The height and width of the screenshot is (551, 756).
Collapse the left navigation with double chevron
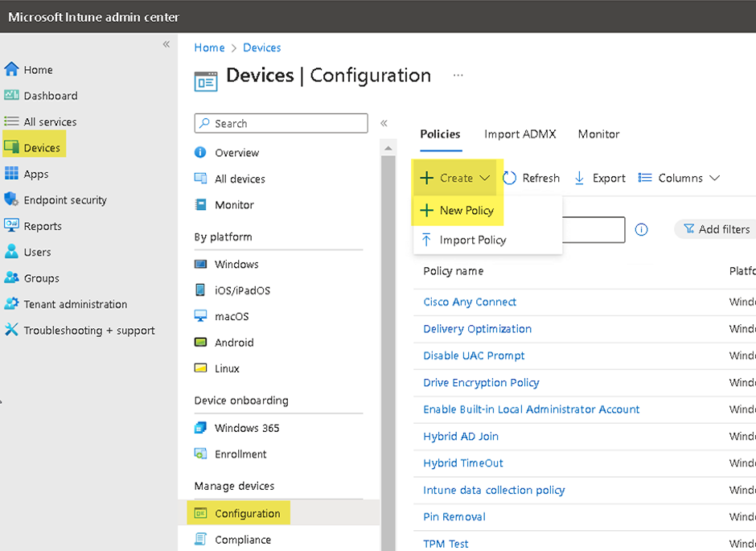(166, 44)
